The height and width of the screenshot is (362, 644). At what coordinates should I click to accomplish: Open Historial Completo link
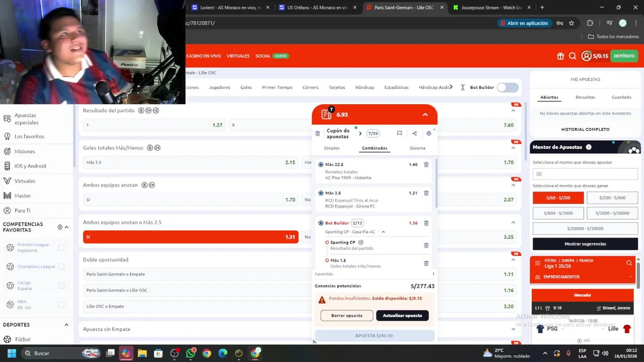click(x=585, y=129)
